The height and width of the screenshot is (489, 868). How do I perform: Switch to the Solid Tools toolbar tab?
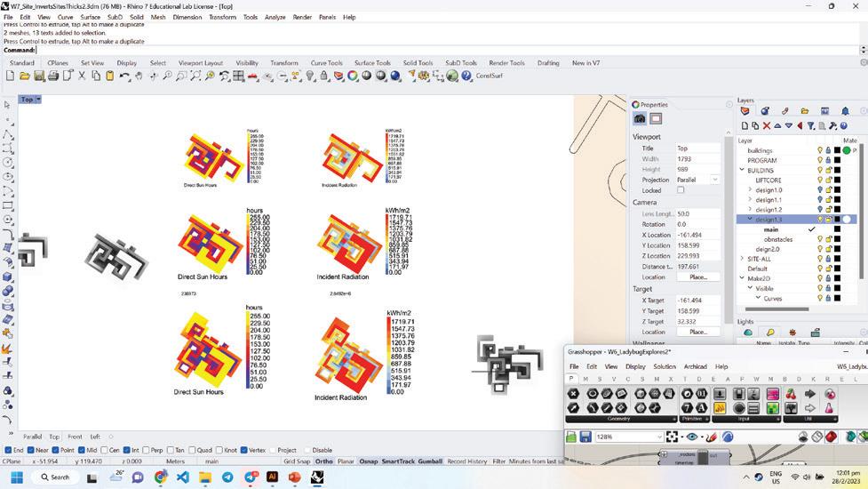pos(418,63)
